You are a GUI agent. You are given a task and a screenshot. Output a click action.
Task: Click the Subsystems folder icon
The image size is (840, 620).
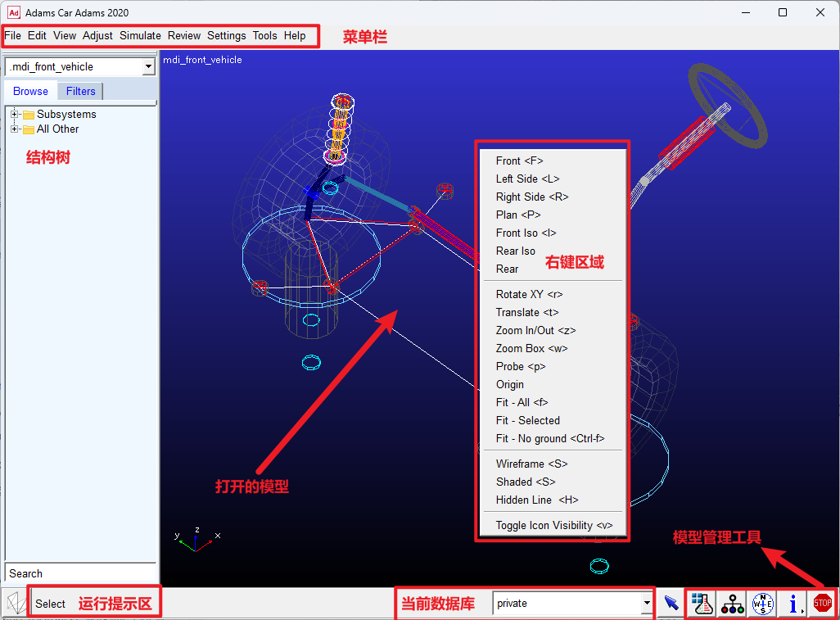[x=29, y=115]
